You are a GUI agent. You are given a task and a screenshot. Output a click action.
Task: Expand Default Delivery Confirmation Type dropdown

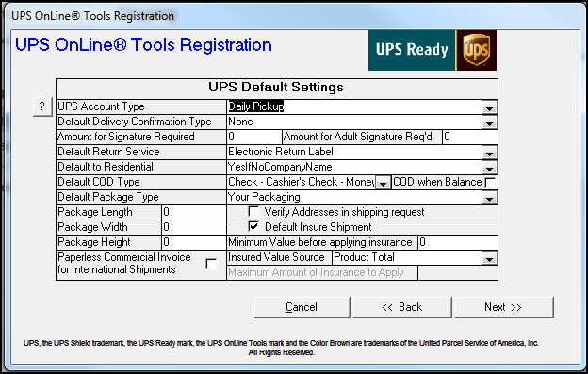point(489,122)
